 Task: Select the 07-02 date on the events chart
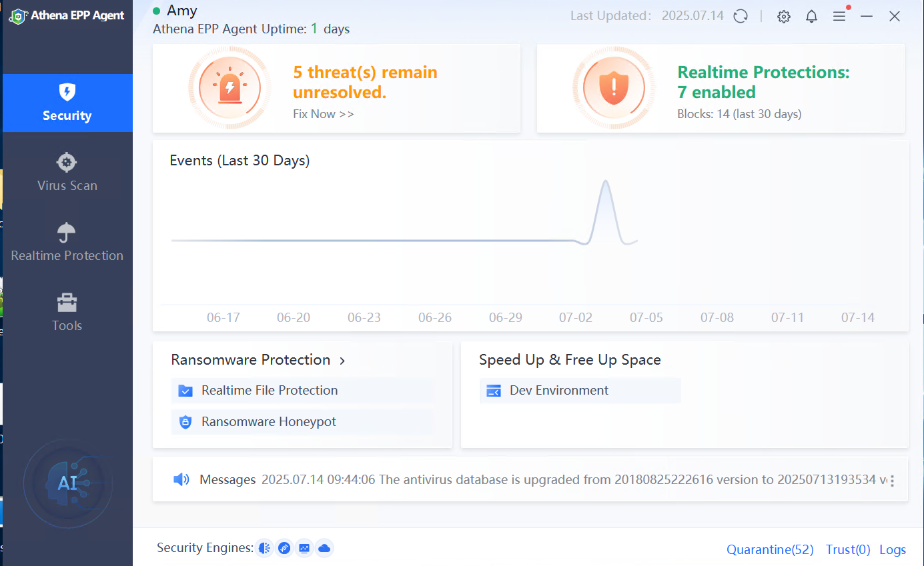576,317
